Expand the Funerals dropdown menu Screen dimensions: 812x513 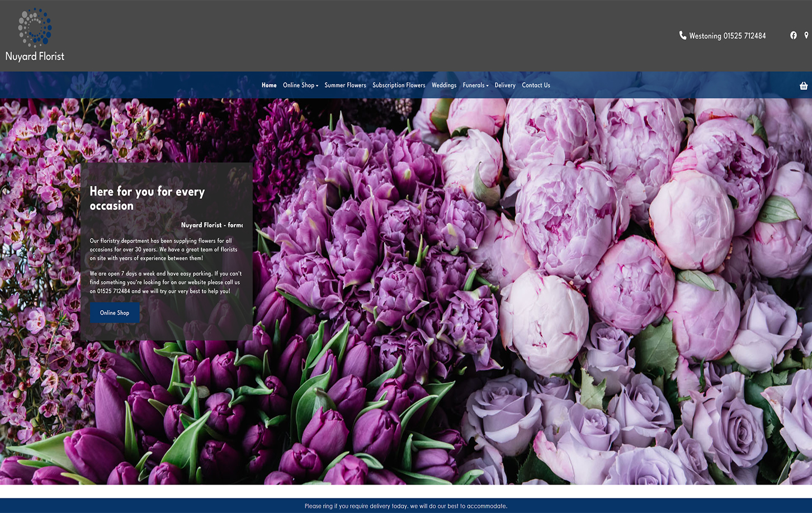(x=474, y=85)
